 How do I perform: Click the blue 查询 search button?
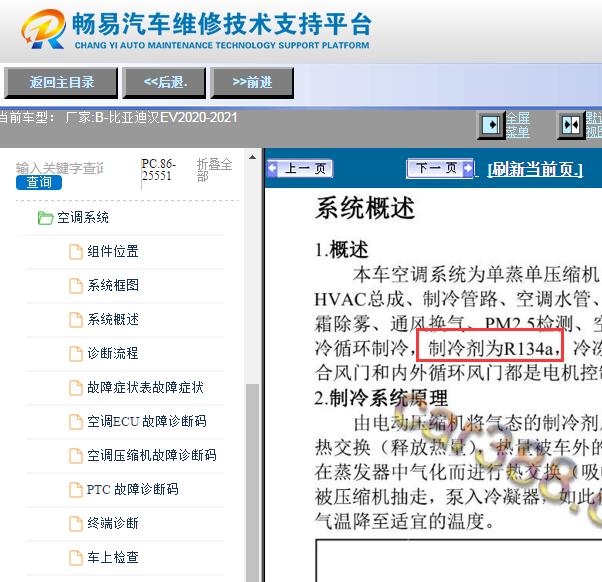(39, 182)
